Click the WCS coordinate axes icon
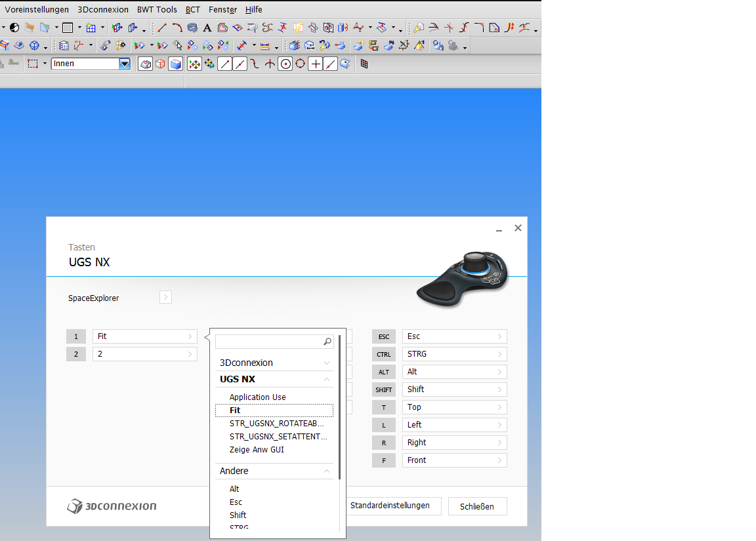756x541 pixels. [x=79, y=46]
